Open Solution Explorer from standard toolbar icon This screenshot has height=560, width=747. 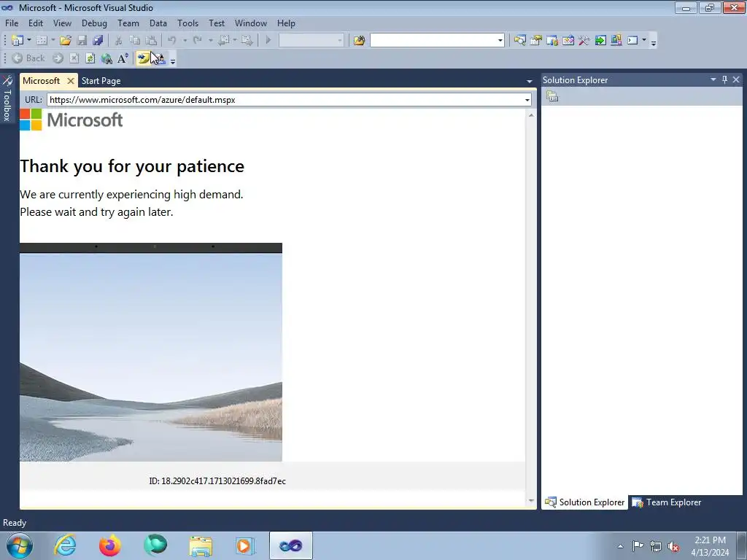point(519,41)
